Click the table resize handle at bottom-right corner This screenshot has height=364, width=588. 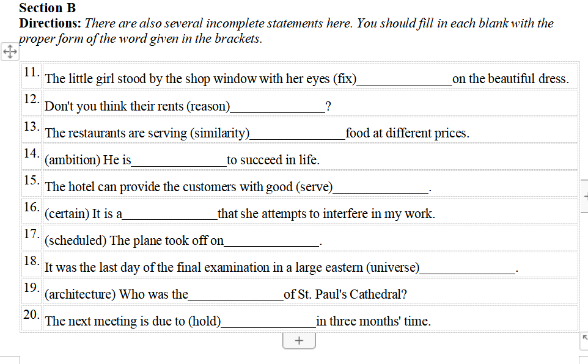pos(584,337)
